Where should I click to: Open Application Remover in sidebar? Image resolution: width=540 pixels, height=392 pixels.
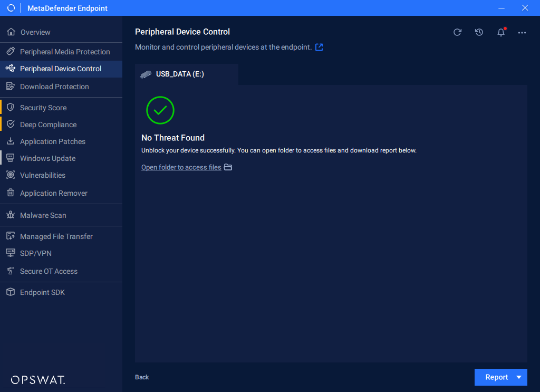61,193
